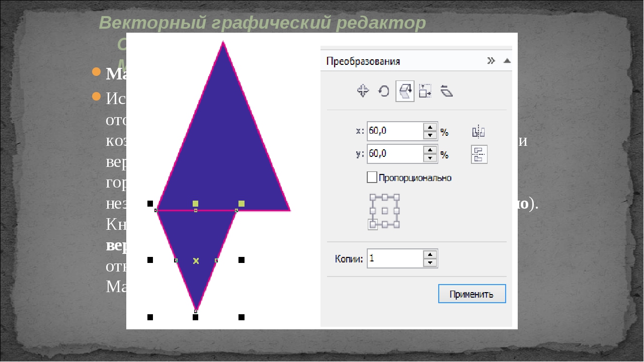Click the bottom-right black selection handle

(242, 317)
